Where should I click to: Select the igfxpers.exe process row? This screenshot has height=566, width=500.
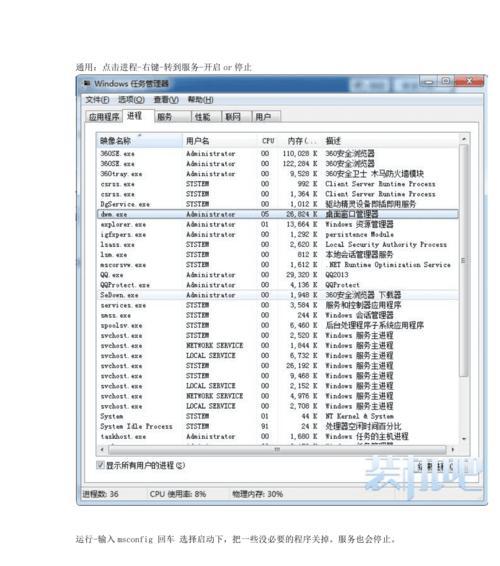coord(278,234)
